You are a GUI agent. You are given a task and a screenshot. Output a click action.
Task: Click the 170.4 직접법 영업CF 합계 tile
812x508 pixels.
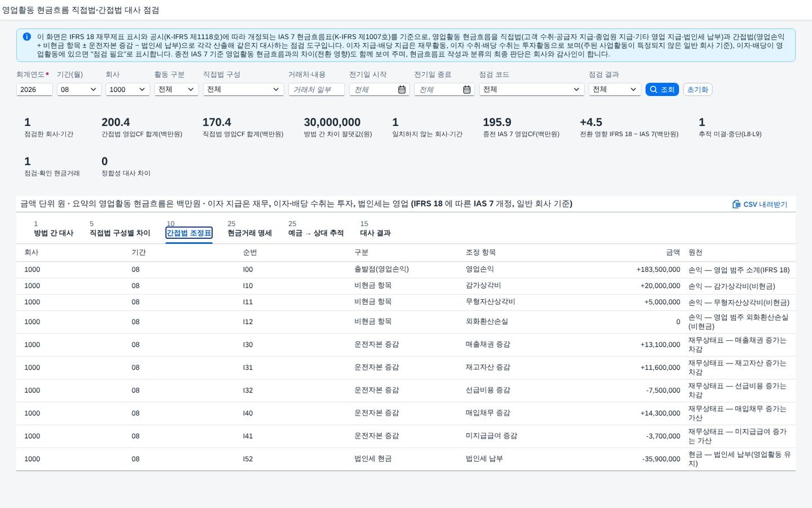242,128
